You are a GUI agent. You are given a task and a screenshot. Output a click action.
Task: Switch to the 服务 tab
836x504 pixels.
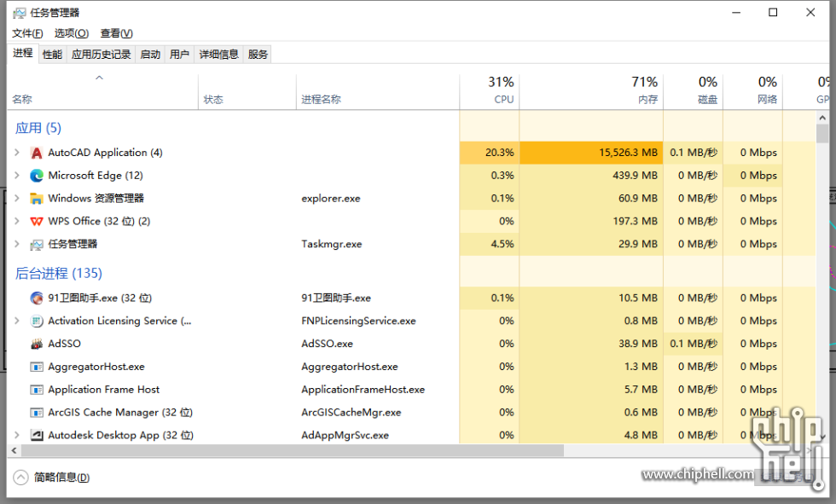coord(258,55)
